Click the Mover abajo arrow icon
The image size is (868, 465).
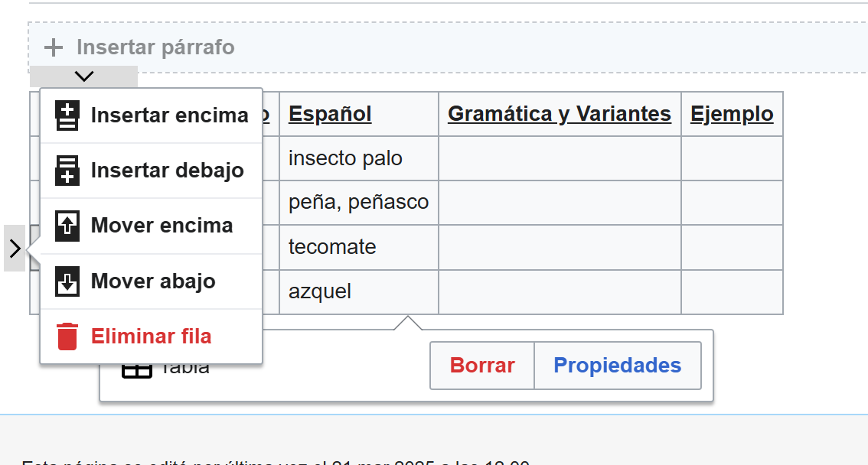[x=67, y=281]
